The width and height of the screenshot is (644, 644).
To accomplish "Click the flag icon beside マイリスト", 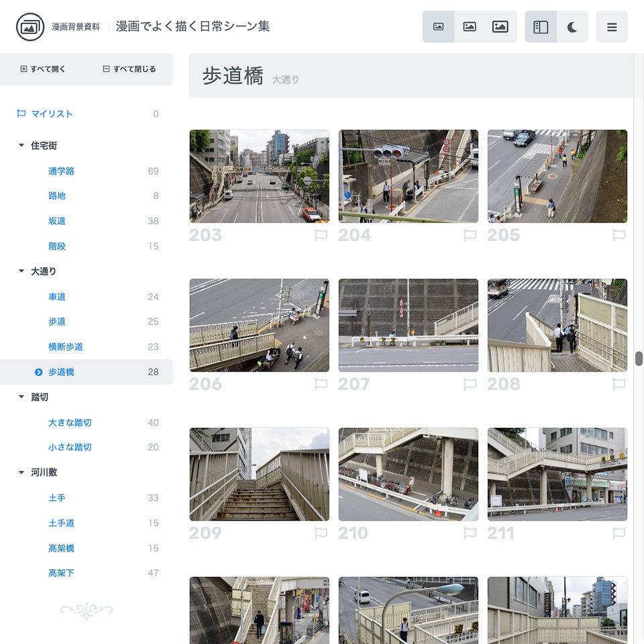I will [x=21, y=113].
